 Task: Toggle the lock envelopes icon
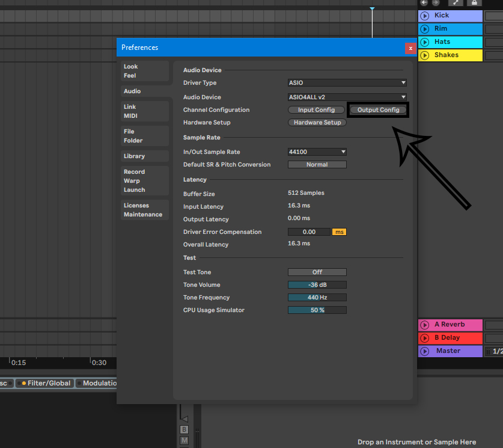coord(474,2)
